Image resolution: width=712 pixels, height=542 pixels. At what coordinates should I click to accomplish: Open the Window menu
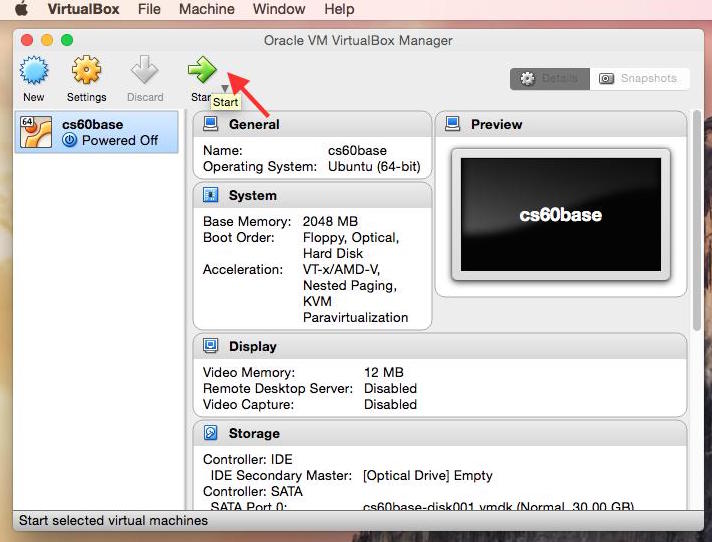pyautogui.click(x=279, y=9)
